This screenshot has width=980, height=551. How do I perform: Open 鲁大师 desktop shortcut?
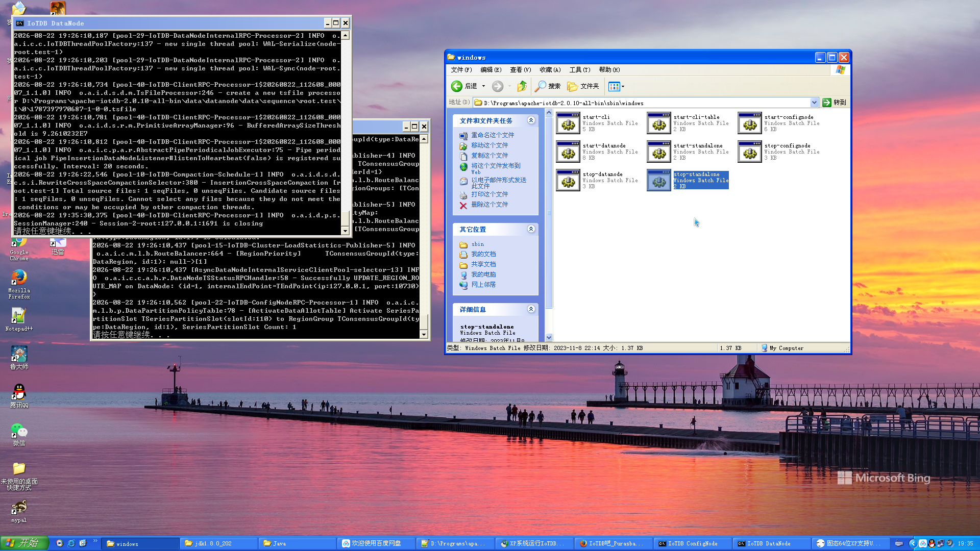(x=19, y=357)
